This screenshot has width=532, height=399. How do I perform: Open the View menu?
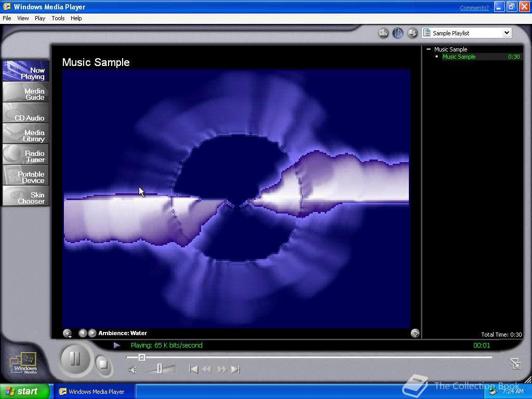point(23,18)
